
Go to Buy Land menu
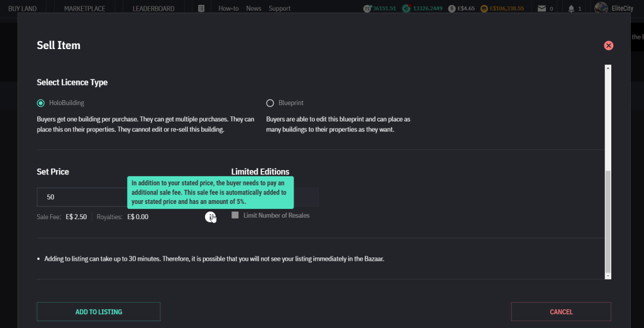pos(23,9)
